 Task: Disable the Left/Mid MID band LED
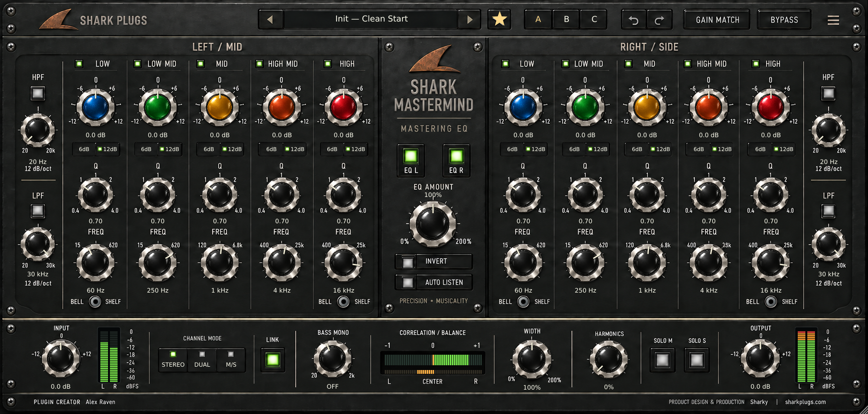pos(201,64)
